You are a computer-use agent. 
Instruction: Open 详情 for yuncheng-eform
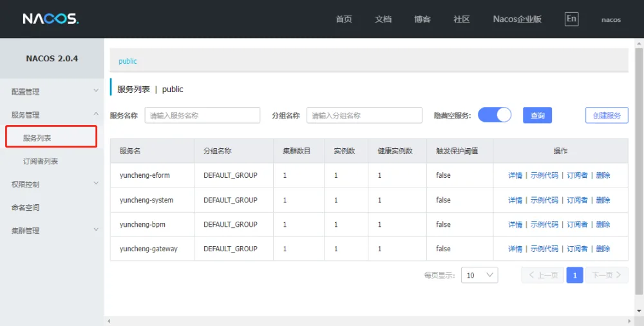pos(515,175)
